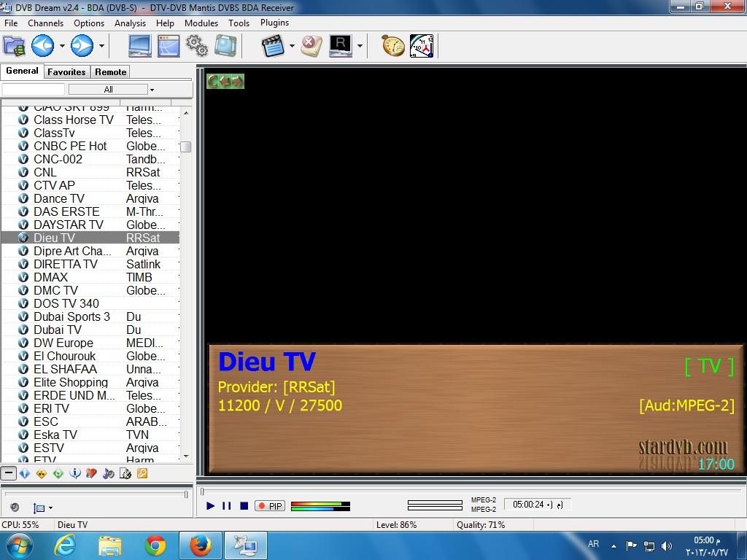Viewport: 747px width, 560px height.
Task: Click the snapshot frame toolbar icon
Action: [x=225, y=46]
